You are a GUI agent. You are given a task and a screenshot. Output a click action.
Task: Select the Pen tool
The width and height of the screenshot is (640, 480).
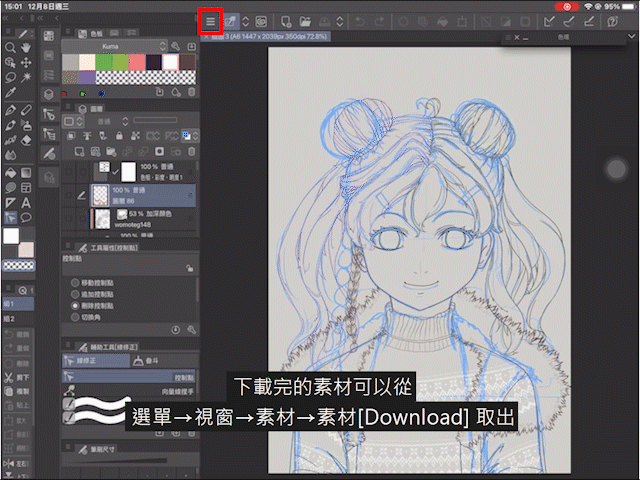(10, 110)
